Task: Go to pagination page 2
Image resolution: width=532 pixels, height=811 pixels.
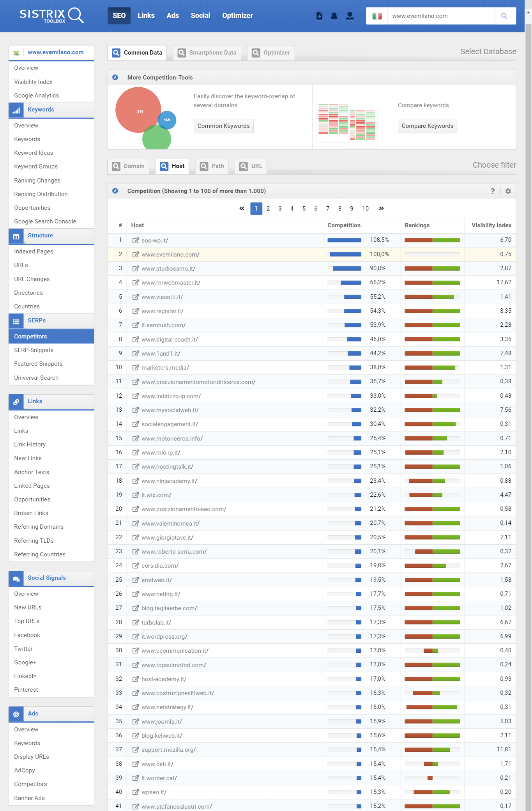Action: click(x=268, y=209)
